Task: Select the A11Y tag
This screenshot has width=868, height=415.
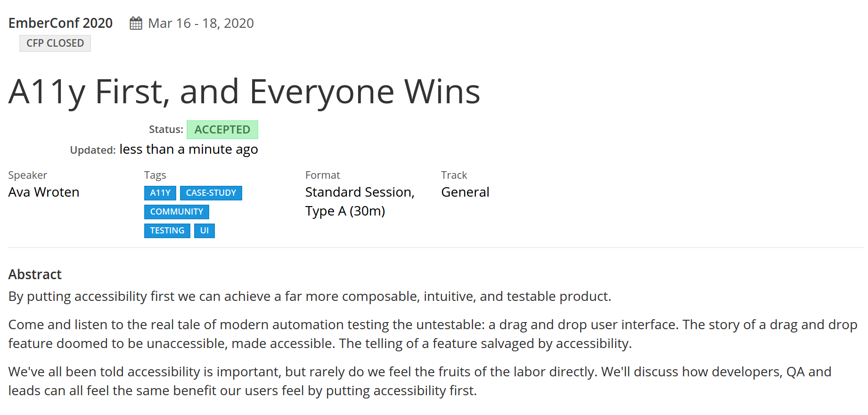Action: [x=160, y=193]
